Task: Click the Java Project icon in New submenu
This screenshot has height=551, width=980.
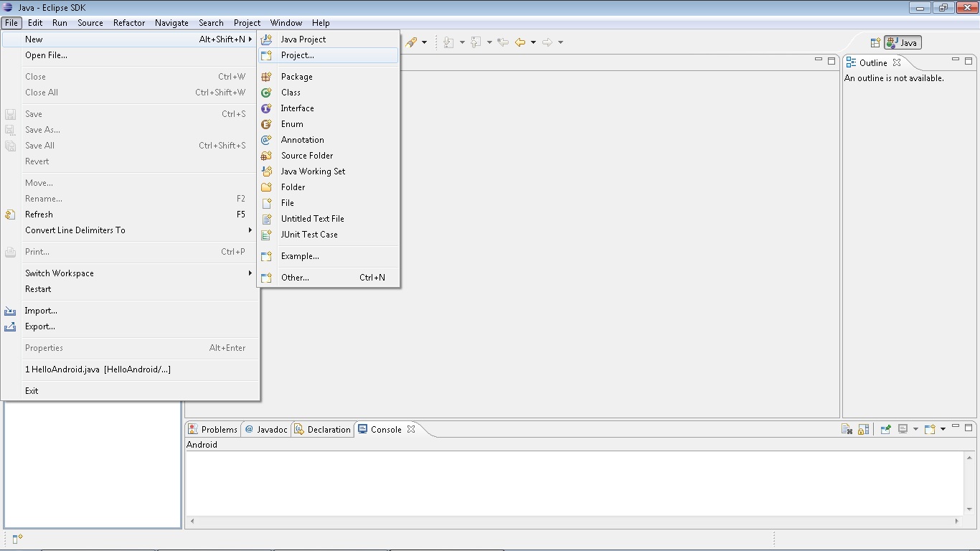Action: point(266,39)
